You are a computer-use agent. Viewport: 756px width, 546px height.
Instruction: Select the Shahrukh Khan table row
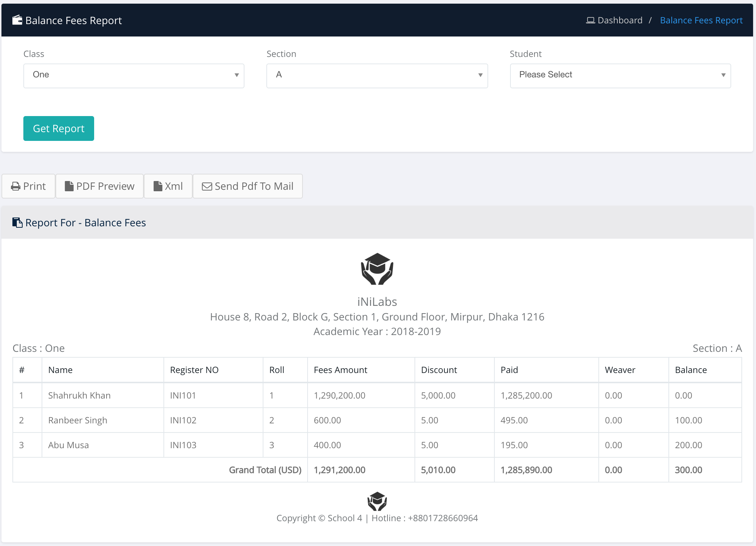(79, 395)
